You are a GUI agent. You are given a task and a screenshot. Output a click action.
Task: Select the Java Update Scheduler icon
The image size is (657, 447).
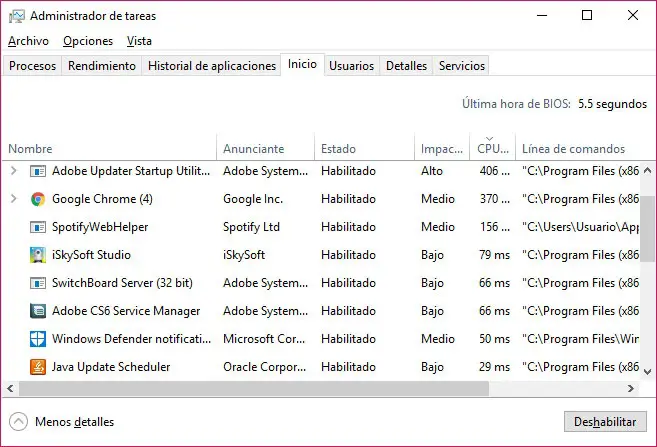pos(38,367)
